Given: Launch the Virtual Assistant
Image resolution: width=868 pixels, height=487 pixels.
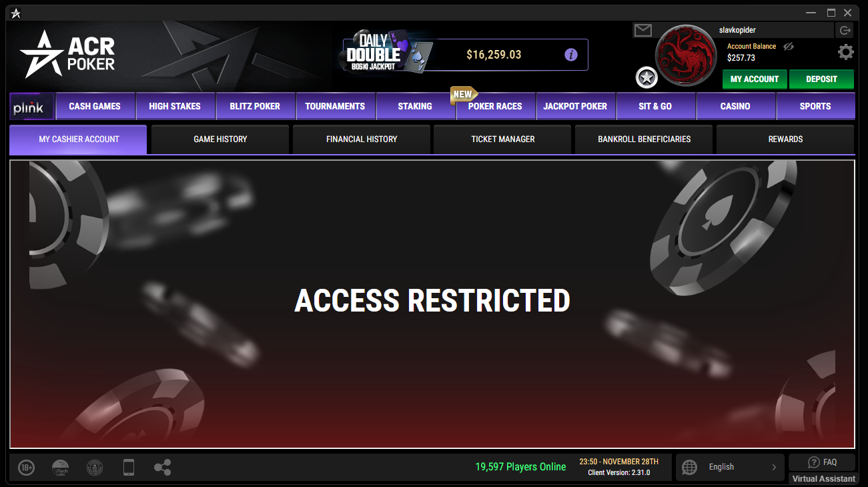Looking at the screenshot, I should click(x=823, y=478).
